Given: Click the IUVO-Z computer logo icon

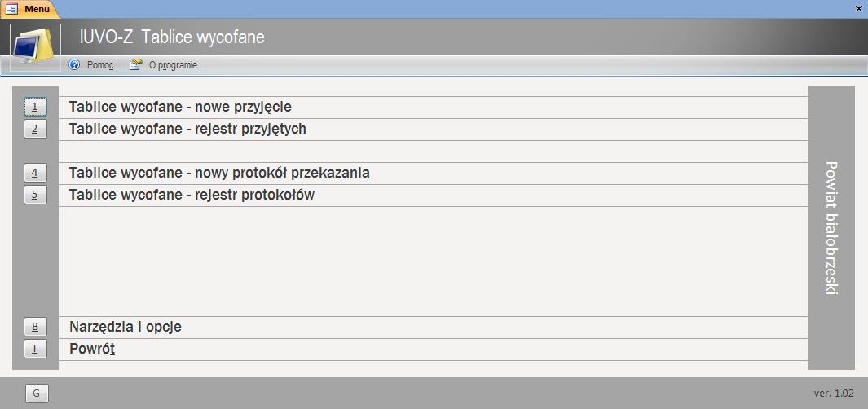Looking at the screenshot, I should pyautogui.click(x=36, y=46).
